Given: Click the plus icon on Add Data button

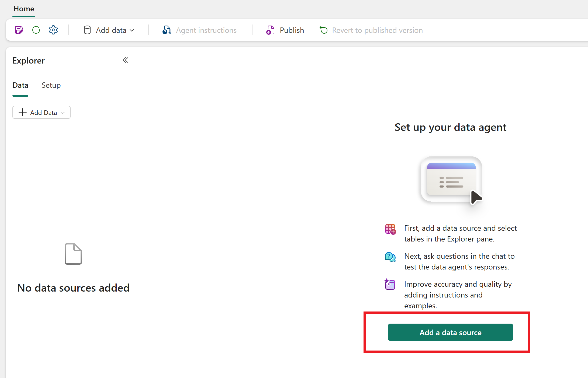Looking at the screenshot, I should (x=23, y=112).
